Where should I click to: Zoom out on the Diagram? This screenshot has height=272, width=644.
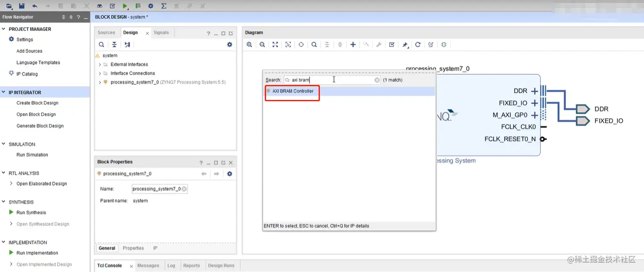pos(262,44)
